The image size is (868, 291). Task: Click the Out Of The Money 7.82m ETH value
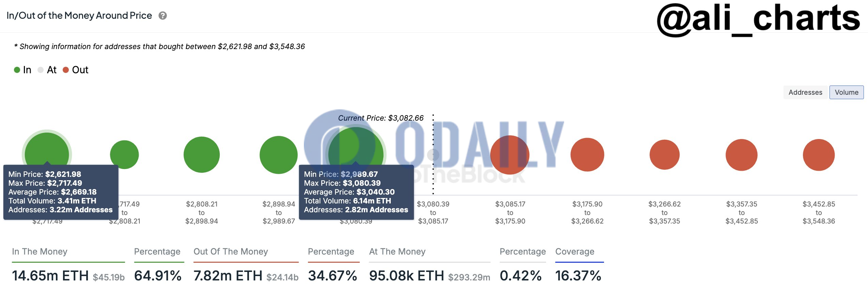[228, 276]
